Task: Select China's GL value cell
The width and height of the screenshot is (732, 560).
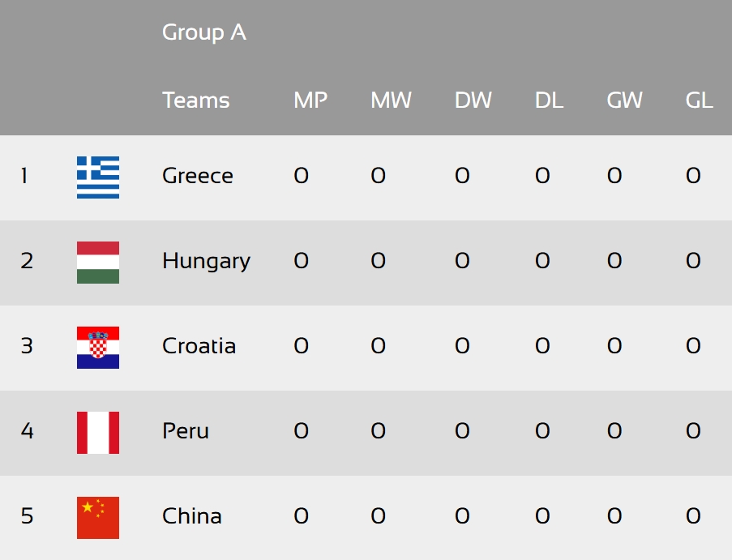Action: click(x=693, y=516)
